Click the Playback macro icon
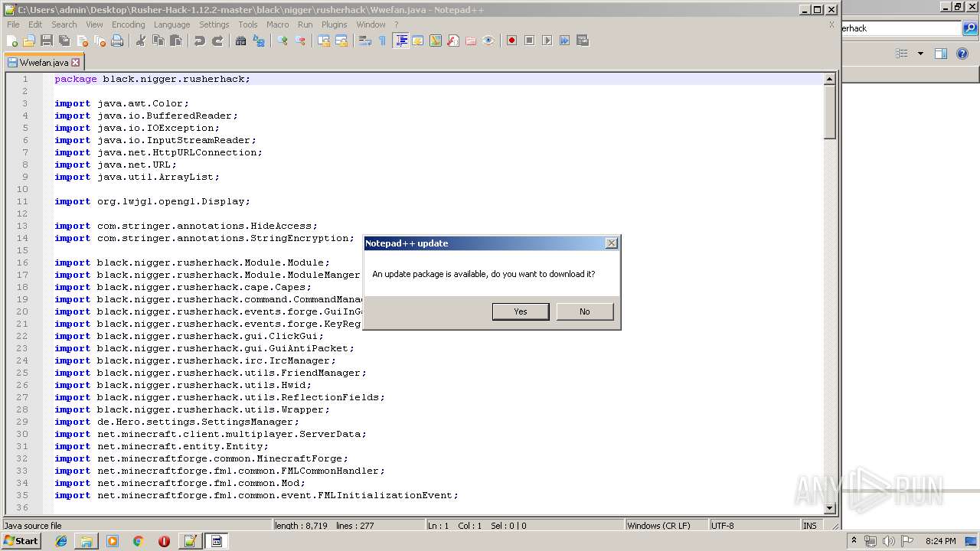The height and width of the screenshot is (551, 980). 547,41
